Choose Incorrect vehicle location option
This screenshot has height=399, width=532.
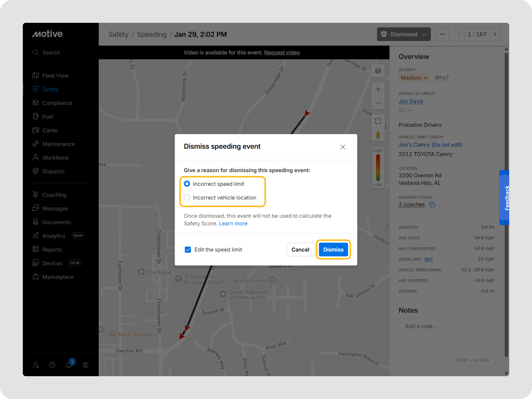(187, 197)
